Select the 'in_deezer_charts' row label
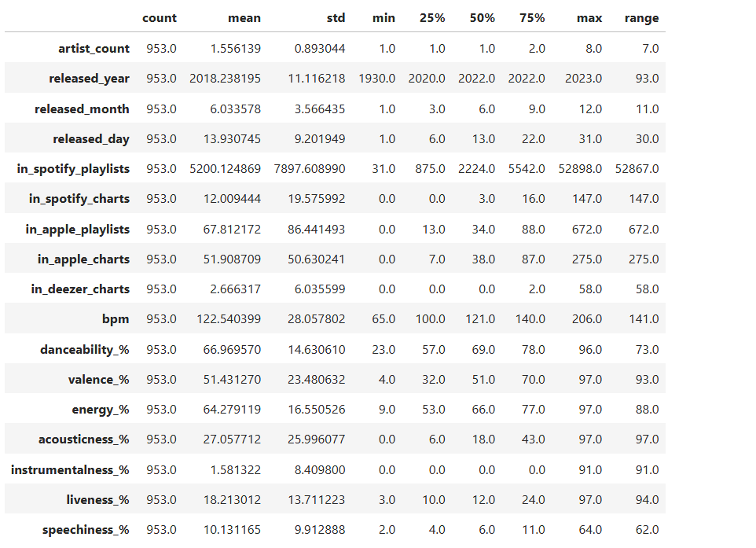 tap(80, 289)
